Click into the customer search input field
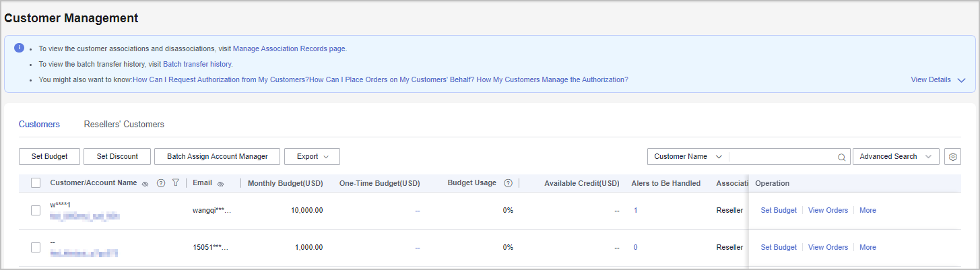This screenshot has width=980, height=270. (781, 157)
